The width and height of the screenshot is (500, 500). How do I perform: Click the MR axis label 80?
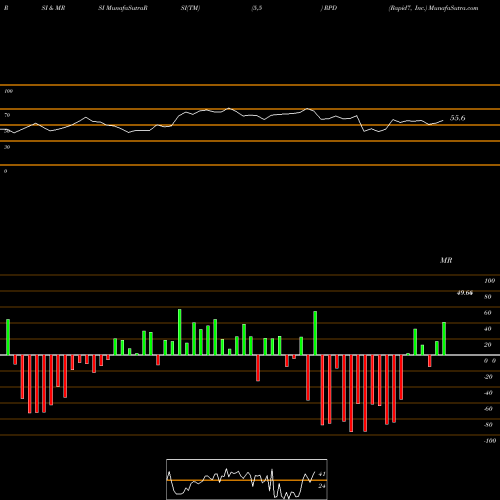(x=487, y=297)
